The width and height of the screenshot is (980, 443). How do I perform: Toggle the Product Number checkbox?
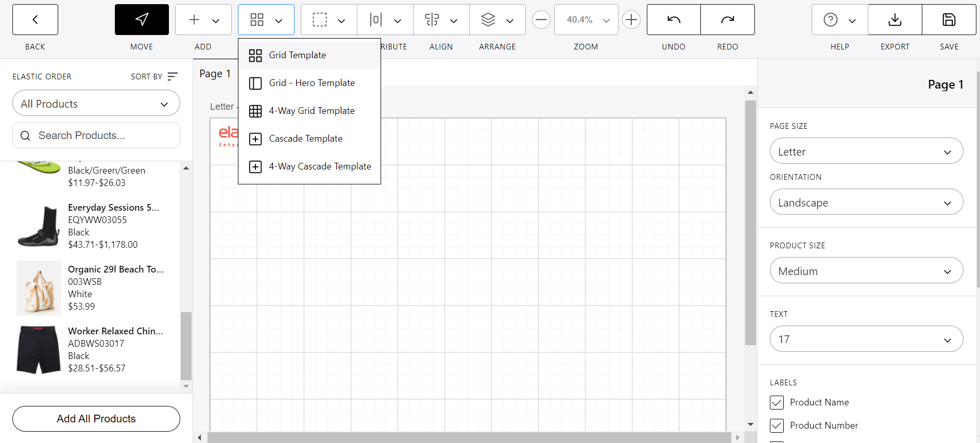tap(777, 425)
